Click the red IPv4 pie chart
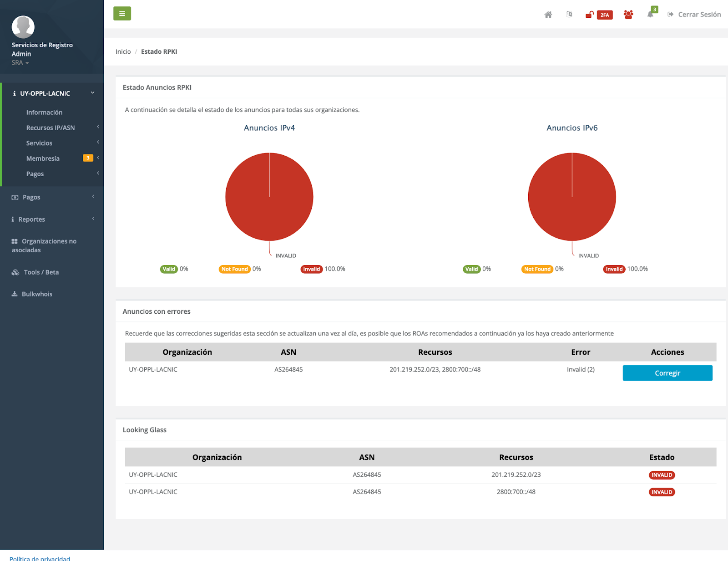The width and height of the screenshot is (728, 561). point(269,197)
